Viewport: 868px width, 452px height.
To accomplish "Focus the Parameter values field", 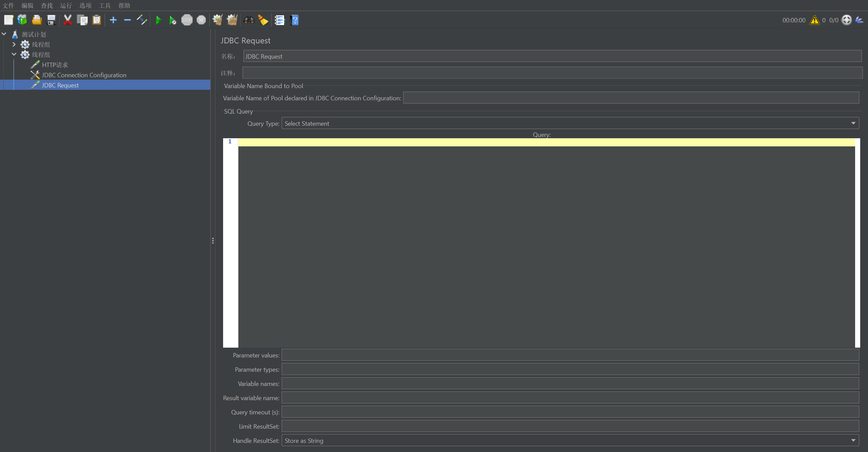I will [570, 355].
